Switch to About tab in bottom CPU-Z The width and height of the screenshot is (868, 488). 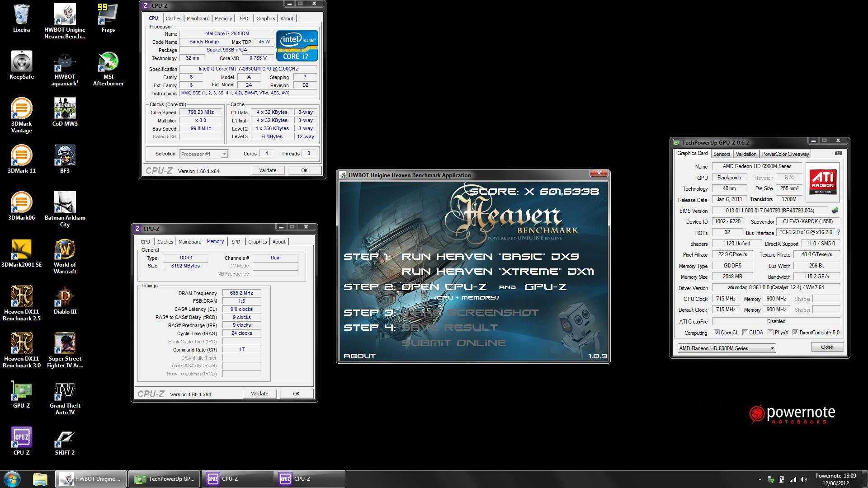[x=279, y=242]
